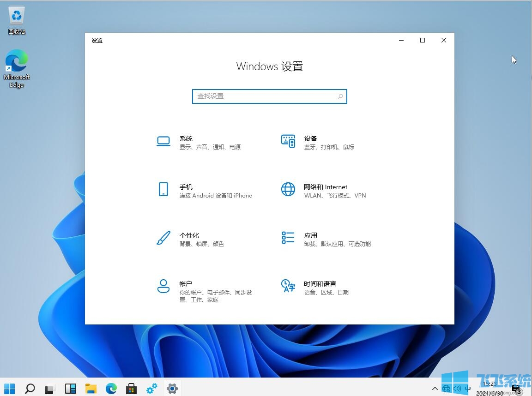Open 网络和Internet via the globe icon

pos(288,189)
